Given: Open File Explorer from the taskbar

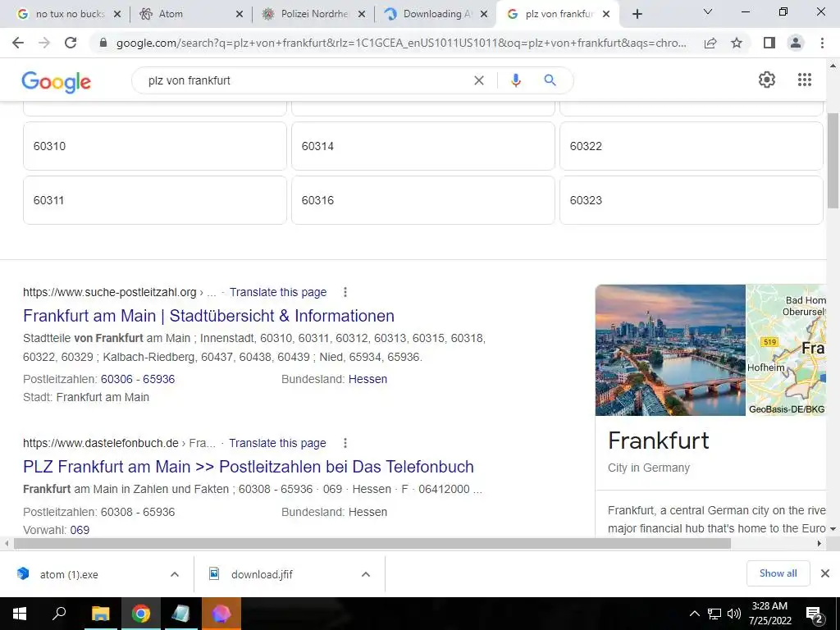Looking at the screenshot, I should [100, 614].
